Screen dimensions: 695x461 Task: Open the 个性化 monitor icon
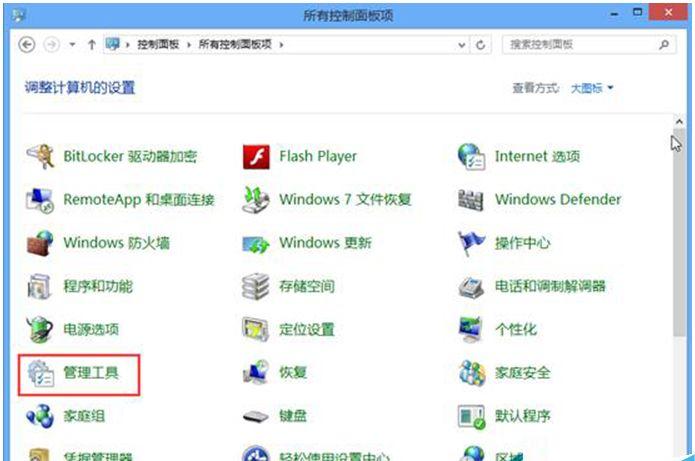471,329
